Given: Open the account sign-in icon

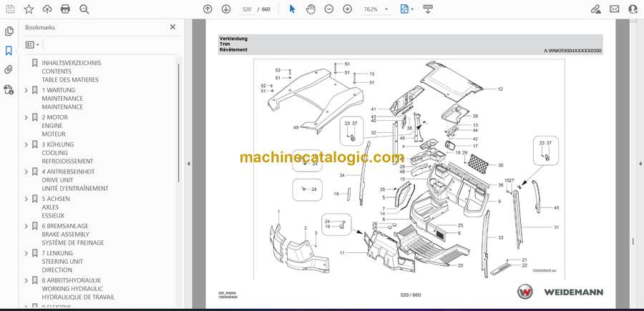Looking at the screenshot, I should (x=633, y=9).
